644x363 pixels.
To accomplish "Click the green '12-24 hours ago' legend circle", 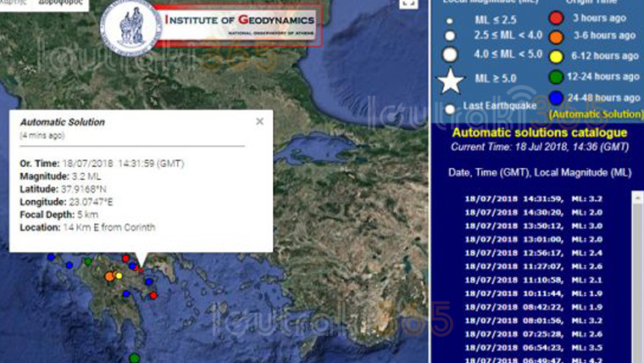I will pyautogui.click(x=556, y=77).
